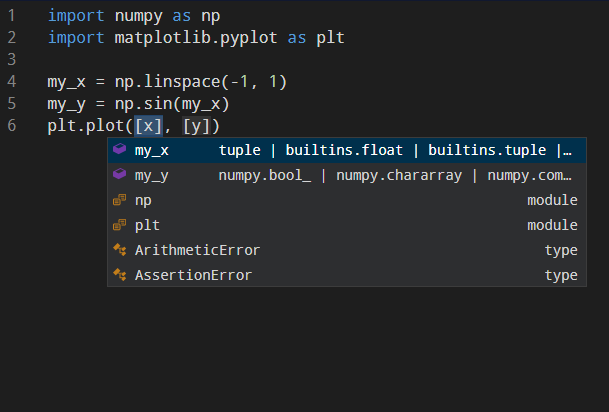This screenshot has height=412, width=609.
Task: Click the 'module' type label for np
Action: (552, 200)
